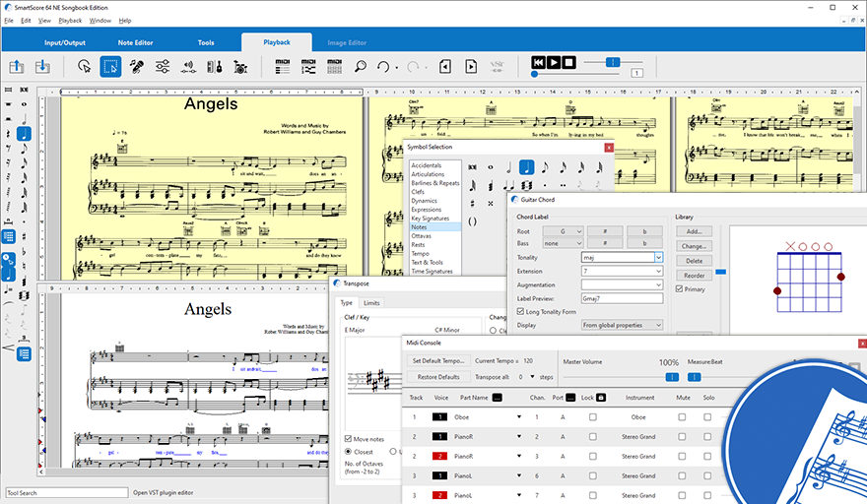Click the Reorder library button
The width and height of the screenshot is (867, 504).
(694, 276)
